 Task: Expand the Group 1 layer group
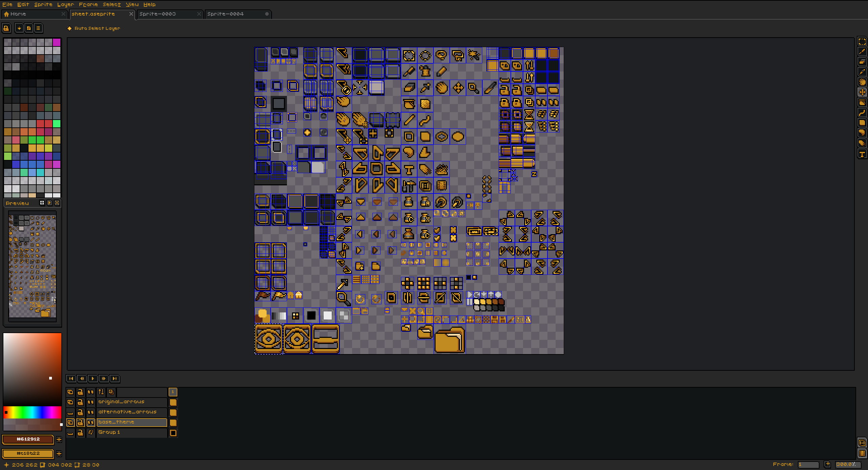(91, 433)
